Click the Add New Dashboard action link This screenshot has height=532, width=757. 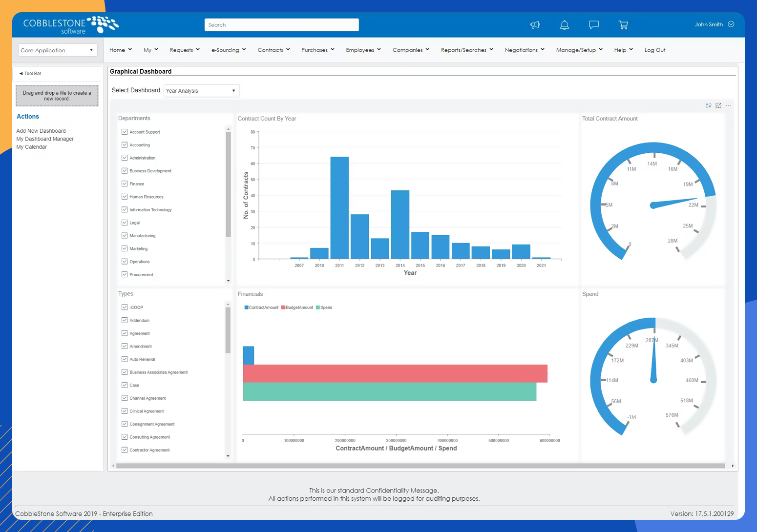[41, 130]
